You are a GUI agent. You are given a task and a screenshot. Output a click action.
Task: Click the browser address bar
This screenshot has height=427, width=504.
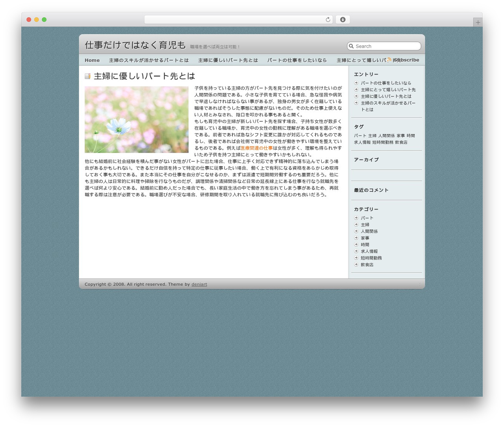click(x=238, y=20)
